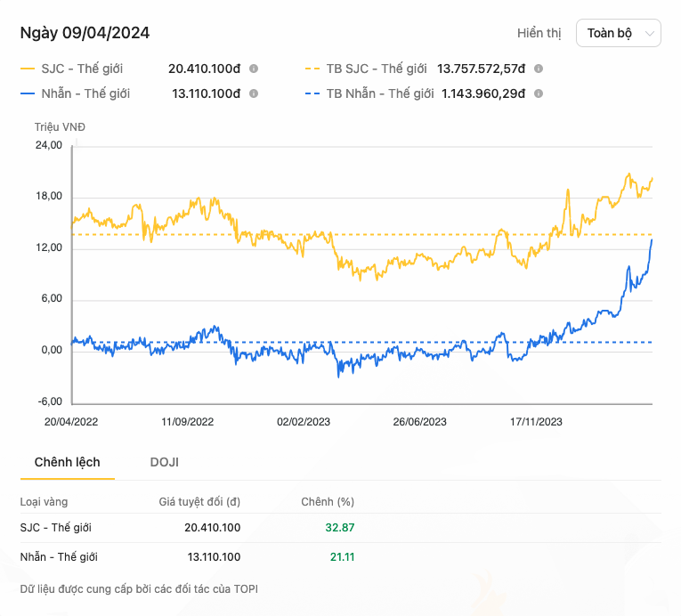This screenshot has width=681, height=616.
Task: Switch to the DOJI tab
Action: point(164,462)
